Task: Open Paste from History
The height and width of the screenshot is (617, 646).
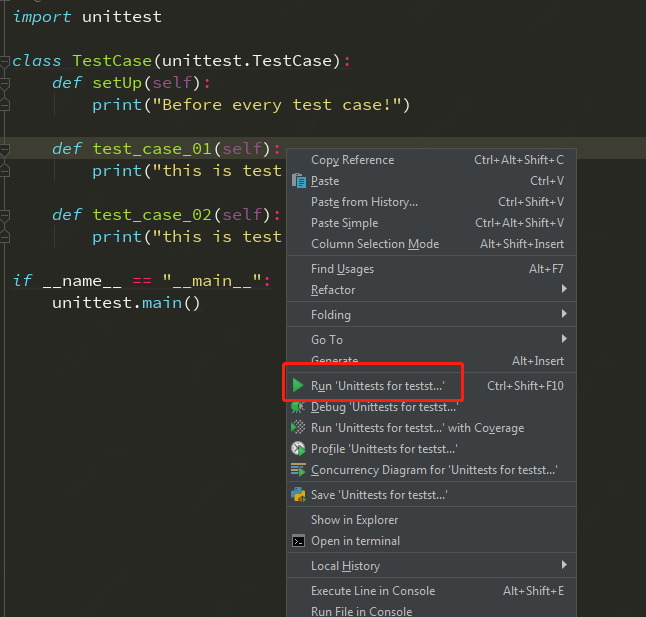Action: (431, 202)
